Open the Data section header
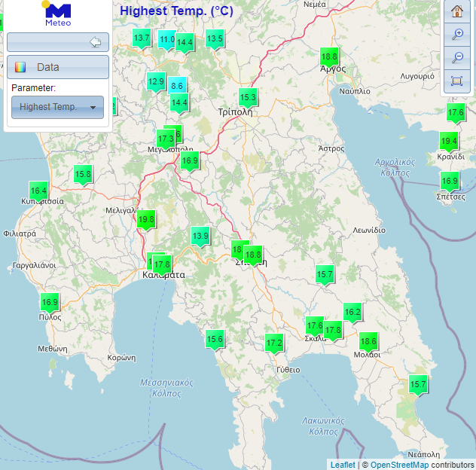Image resolution: width=476 pixels, height=470 pixels. click(x=58, y=67)
